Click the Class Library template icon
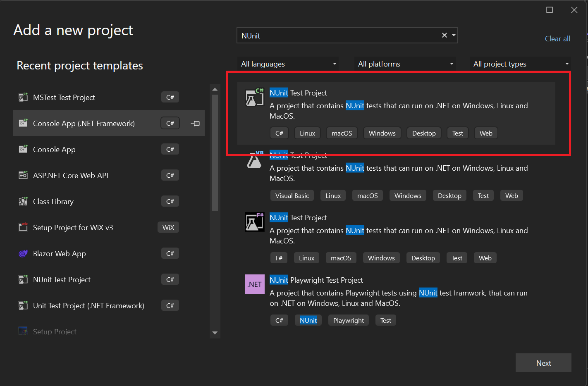 [x=23, y=201]
